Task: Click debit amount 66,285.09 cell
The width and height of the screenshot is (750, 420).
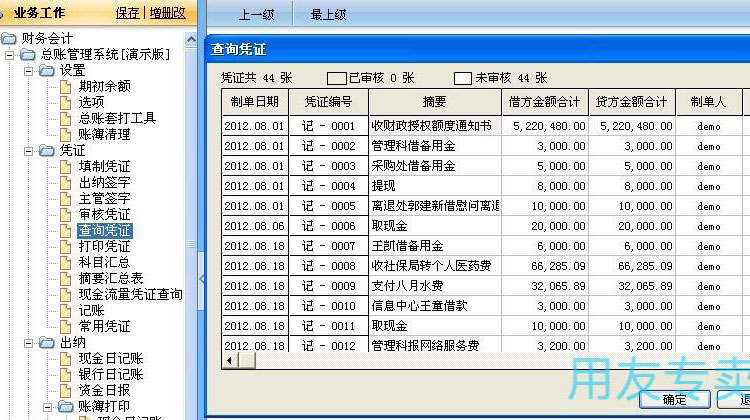Action: coord(545,266)
